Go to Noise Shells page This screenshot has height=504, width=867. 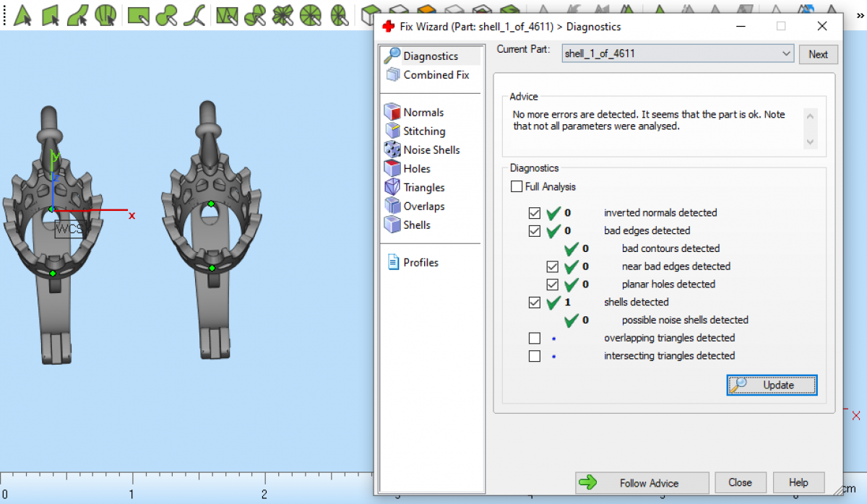point(431,150)
